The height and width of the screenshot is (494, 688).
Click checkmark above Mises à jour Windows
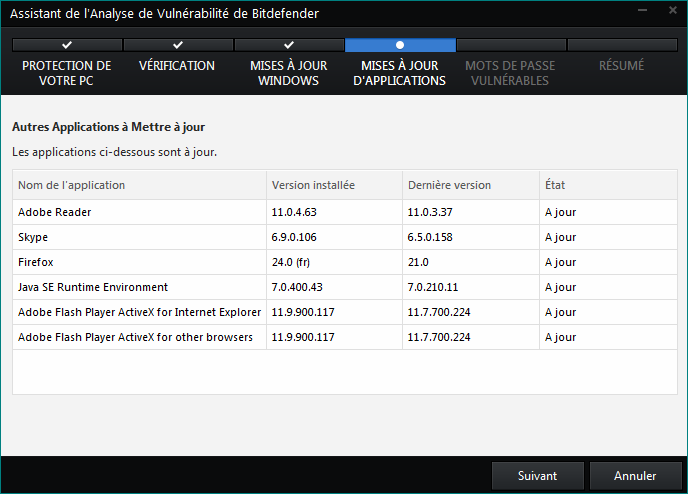pyautogui.click(x=289, y=45)
